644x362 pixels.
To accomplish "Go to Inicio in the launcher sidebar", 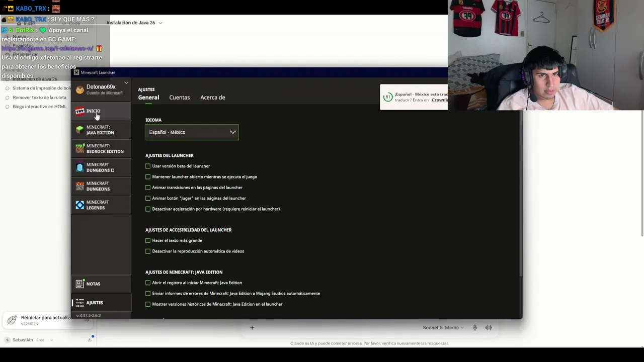I will click(101, 111).
